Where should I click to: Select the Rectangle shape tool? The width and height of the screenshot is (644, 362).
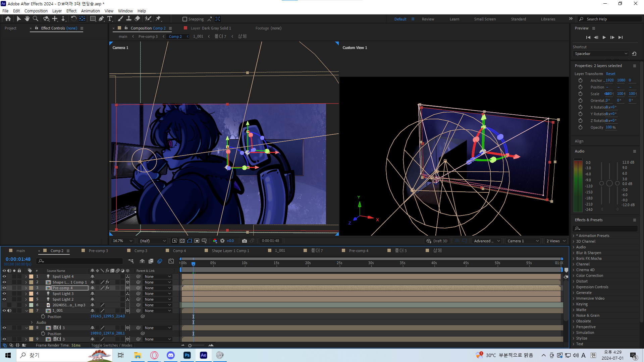point(93,19)
